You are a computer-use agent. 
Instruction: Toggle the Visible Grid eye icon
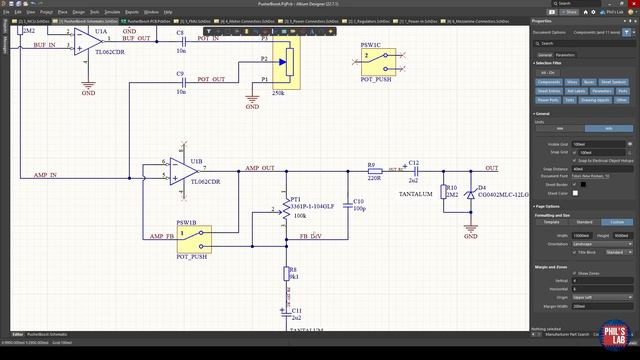630,144
